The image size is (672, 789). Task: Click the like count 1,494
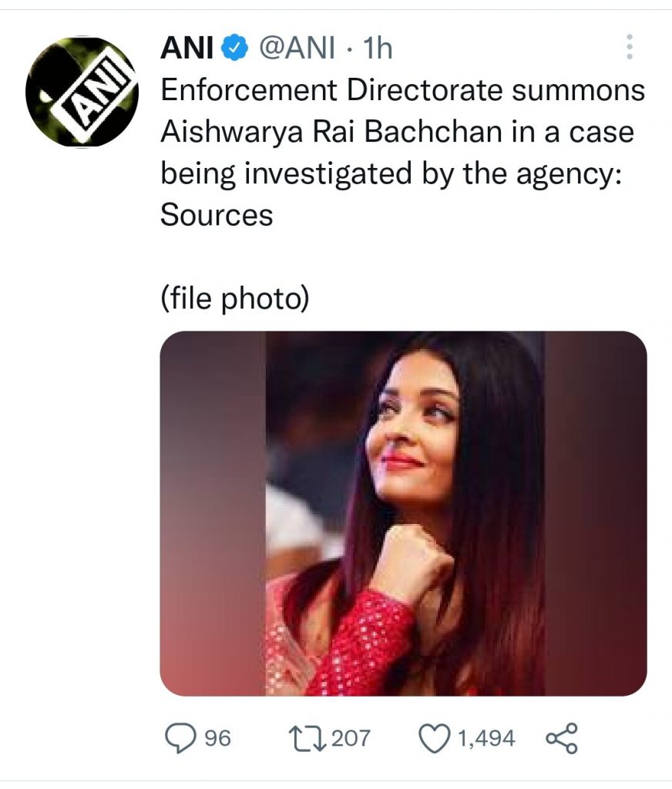[x=486, y=738]
